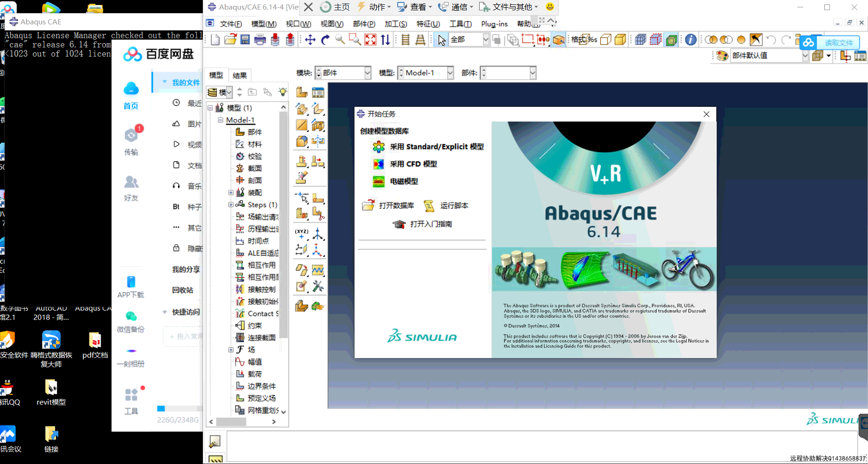Click the model tree horizontal scrollbar
The width and height of the screenshot is (868, 464).
(230, 421)
